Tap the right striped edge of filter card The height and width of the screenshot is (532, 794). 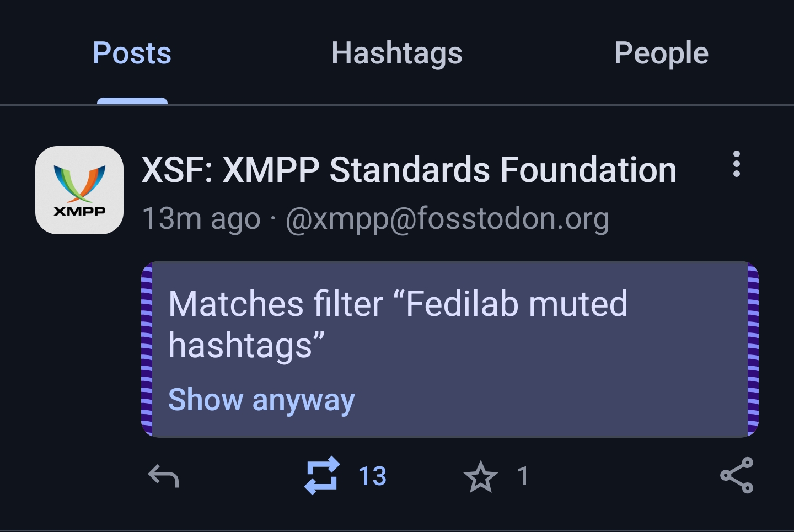(753, 349)
